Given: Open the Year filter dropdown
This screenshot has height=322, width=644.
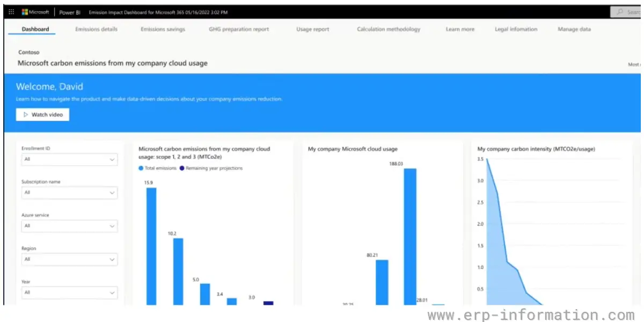Looking at the screenshot, I should [x=69, y=292].
